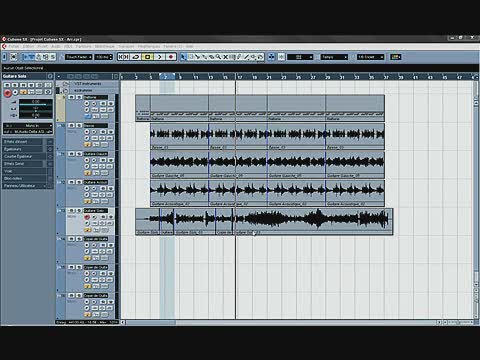
Task: Select the first Basse_03 audio clip
Action: click(179, 136)
